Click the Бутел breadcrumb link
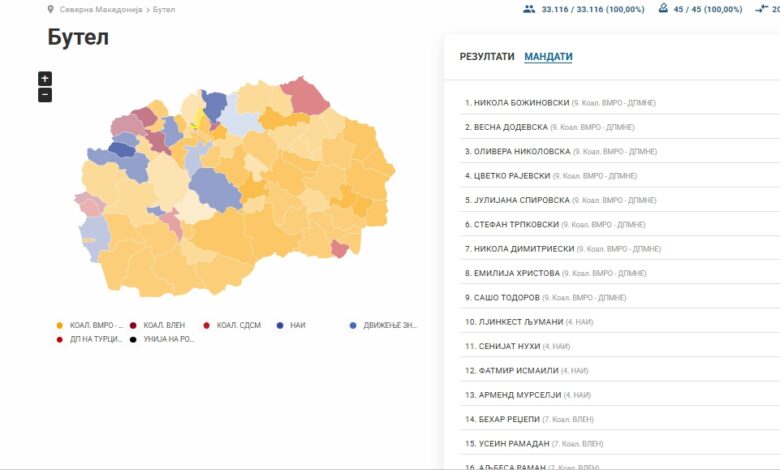The width and height of the screenshot is (780, 470). coord(164,9)
